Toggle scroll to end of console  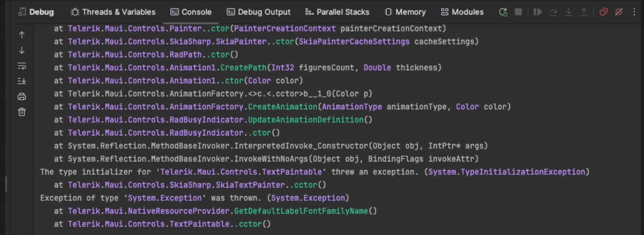pos(22,81)
